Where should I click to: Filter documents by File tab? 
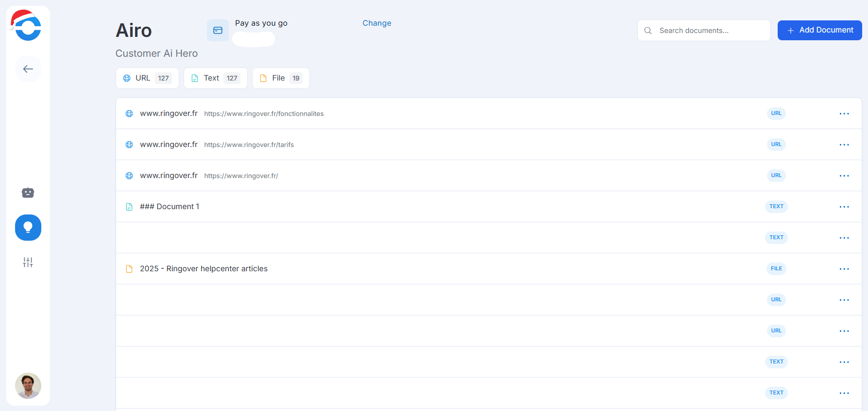point(281,78)
